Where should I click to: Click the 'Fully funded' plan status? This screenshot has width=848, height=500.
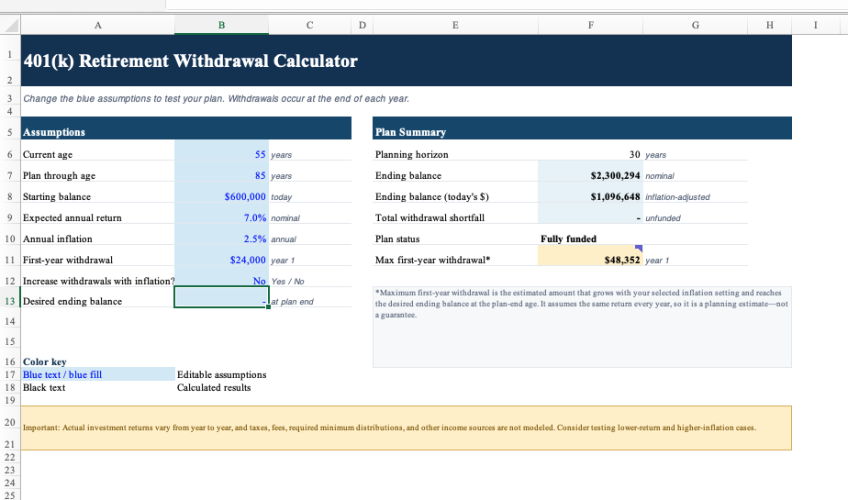pyautogui.click(x=568, y=239)
